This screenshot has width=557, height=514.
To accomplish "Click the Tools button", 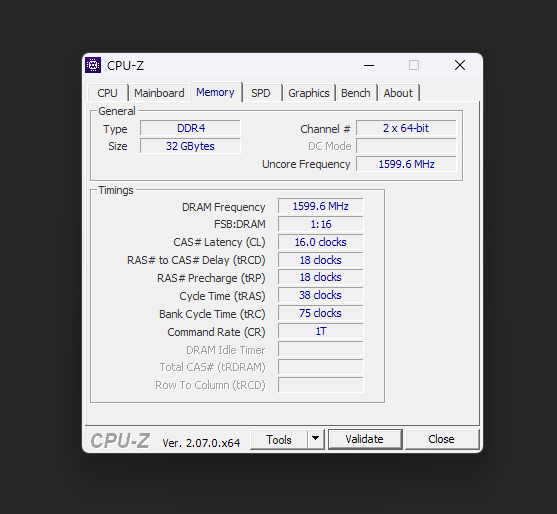I will [279, 440].
